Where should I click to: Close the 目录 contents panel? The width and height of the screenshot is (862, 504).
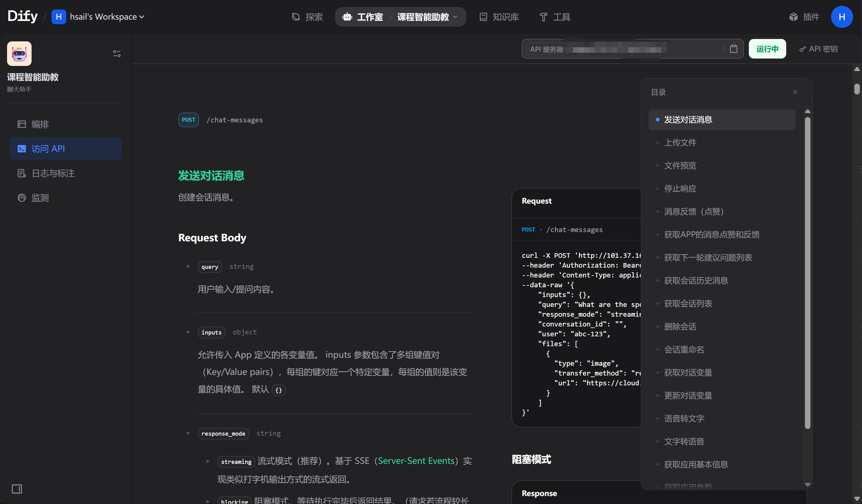pos(795,92)
